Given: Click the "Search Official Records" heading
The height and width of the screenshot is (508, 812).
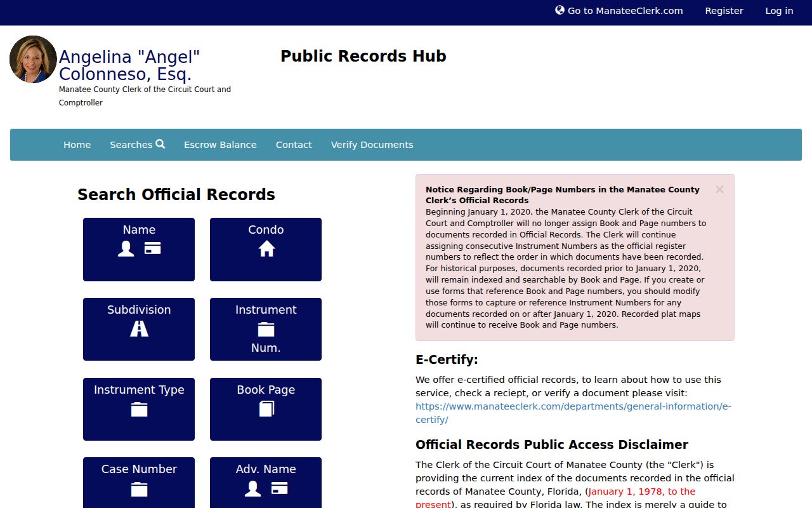Looking at the screenshot, I should click(176, 194).
